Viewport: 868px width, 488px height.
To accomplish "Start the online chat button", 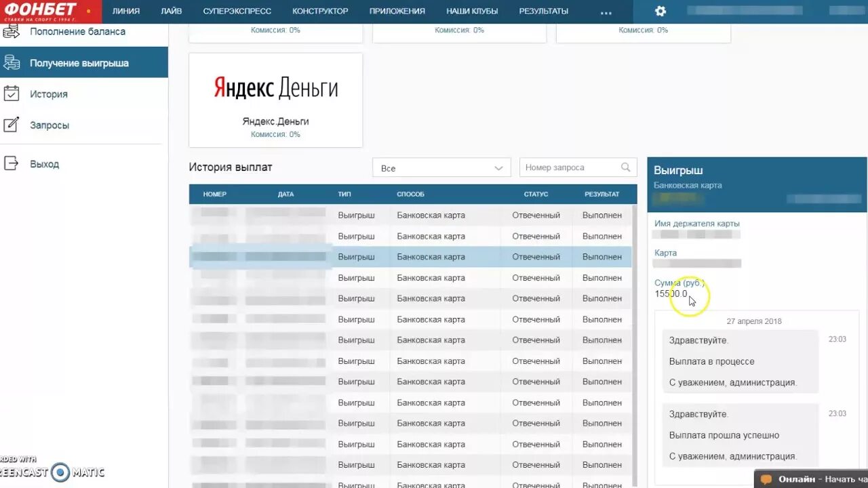I will pos(811,479).
